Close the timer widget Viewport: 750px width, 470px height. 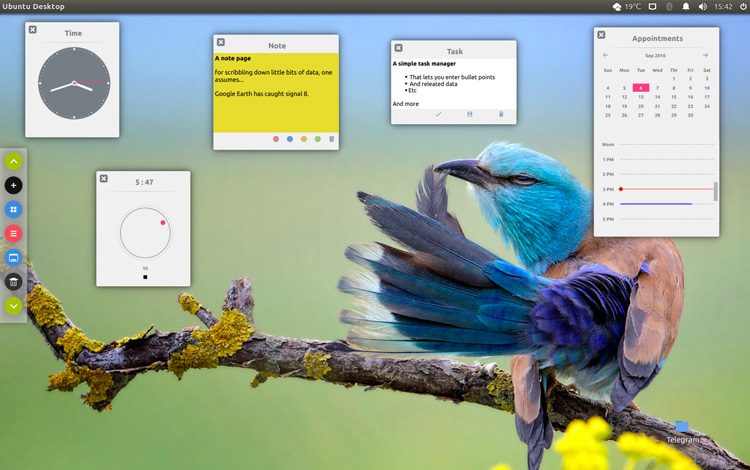point(104,178)
